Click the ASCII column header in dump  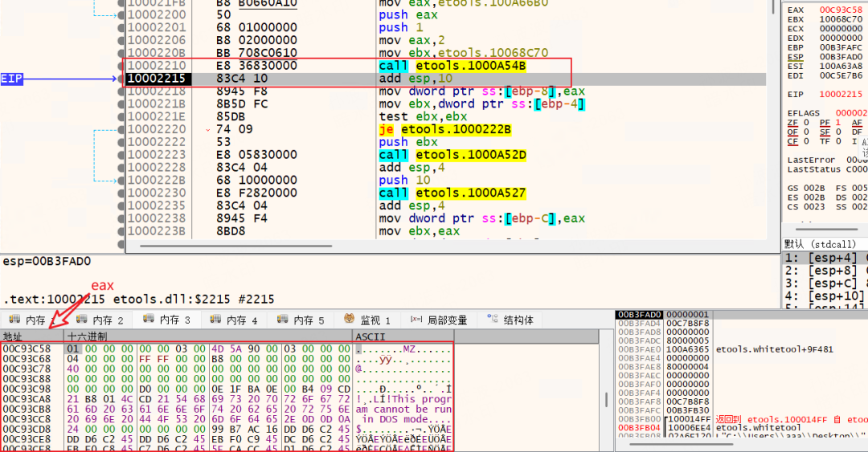[403, 336]
